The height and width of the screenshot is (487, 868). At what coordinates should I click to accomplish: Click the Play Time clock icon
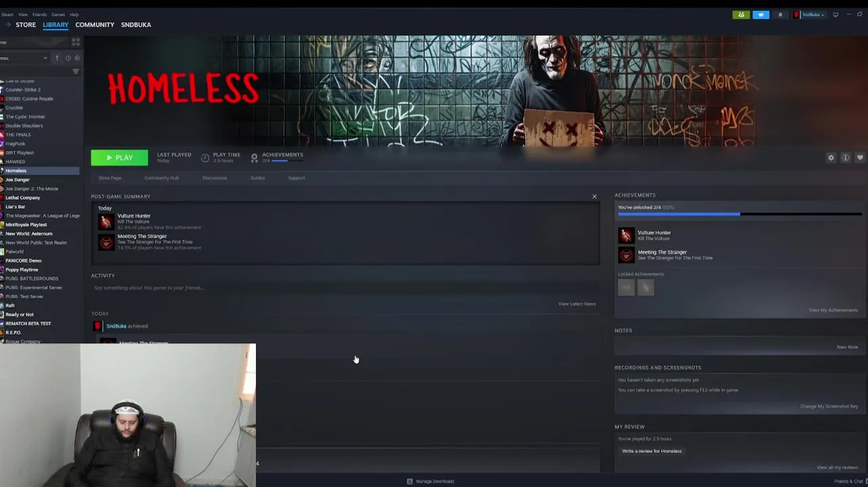pos(205,158)
